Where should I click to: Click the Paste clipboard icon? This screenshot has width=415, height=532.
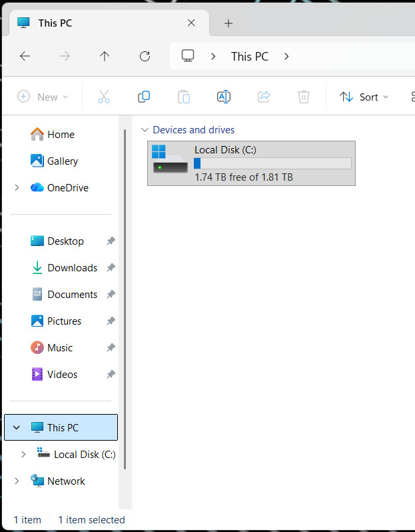tap(184, 97)
